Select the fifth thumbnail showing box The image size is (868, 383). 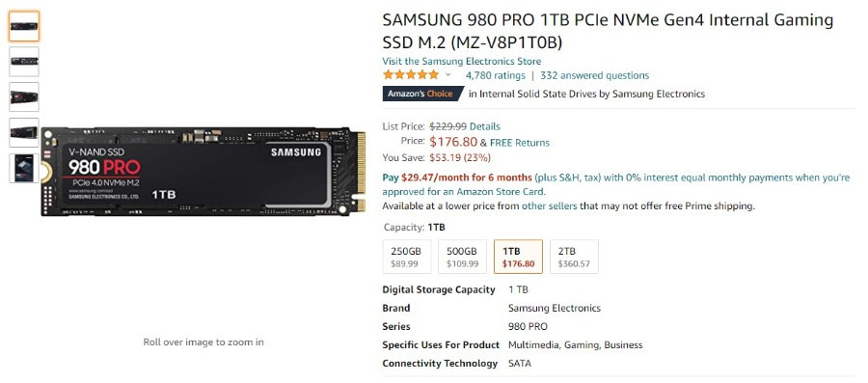pos(24,168)
